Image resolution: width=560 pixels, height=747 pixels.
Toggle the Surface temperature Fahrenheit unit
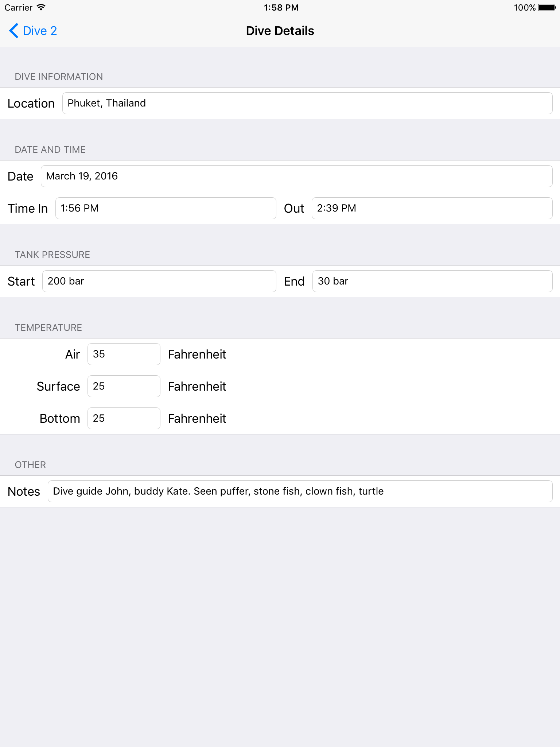coord(197,386)
